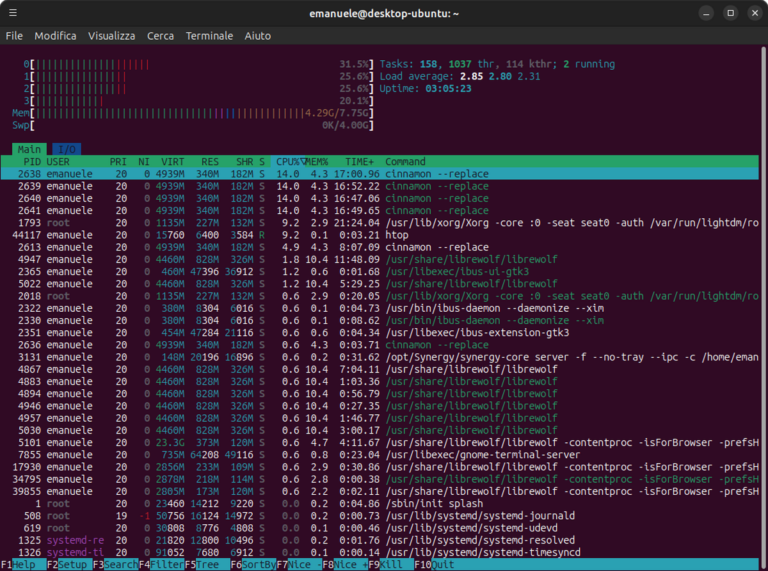Select the highlighted process row PID 2638
The width and height of the screenshot is (768, 571).
point(380,174)
